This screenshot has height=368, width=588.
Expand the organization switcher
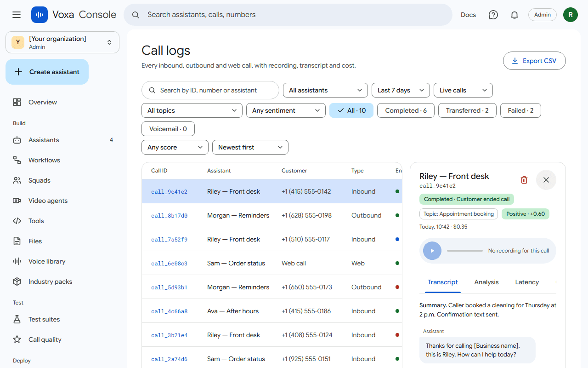(62, 42)
